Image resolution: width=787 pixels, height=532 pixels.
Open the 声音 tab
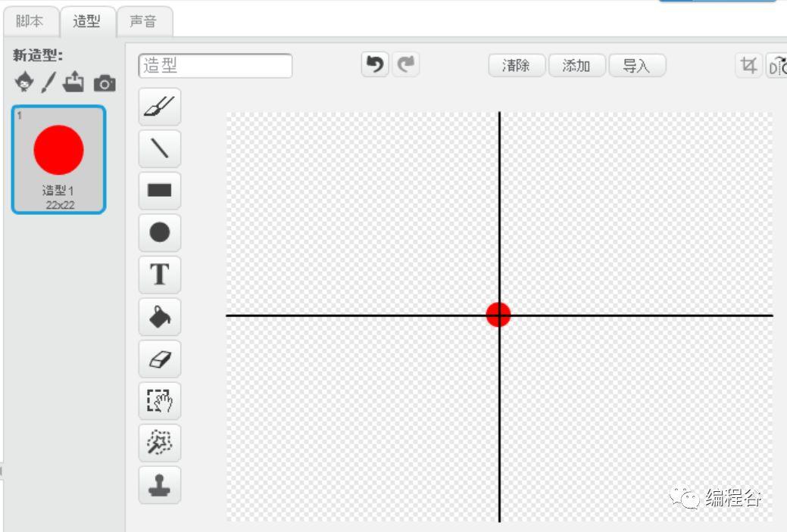pos(143,21)
